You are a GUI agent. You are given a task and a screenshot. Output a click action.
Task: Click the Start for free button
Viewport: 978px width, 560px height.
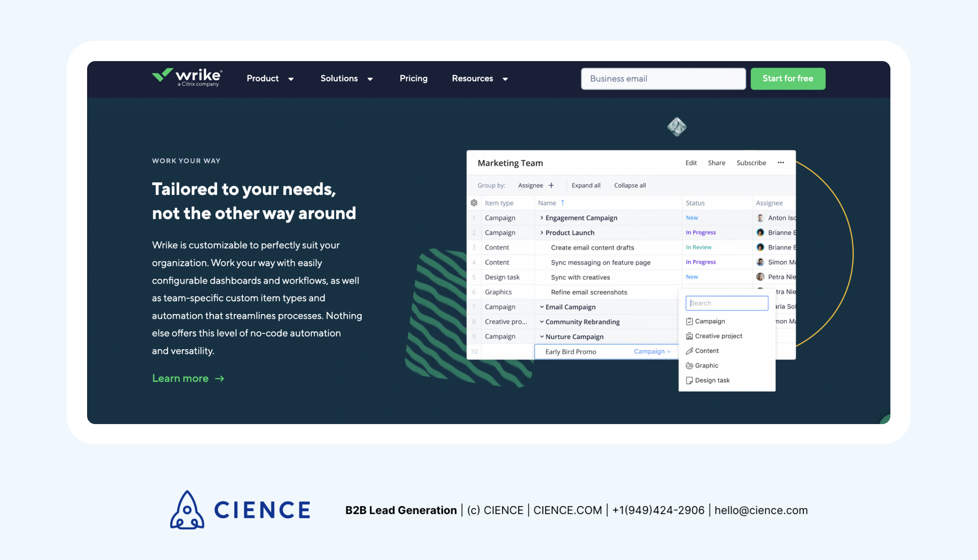(x=787, y=78)
